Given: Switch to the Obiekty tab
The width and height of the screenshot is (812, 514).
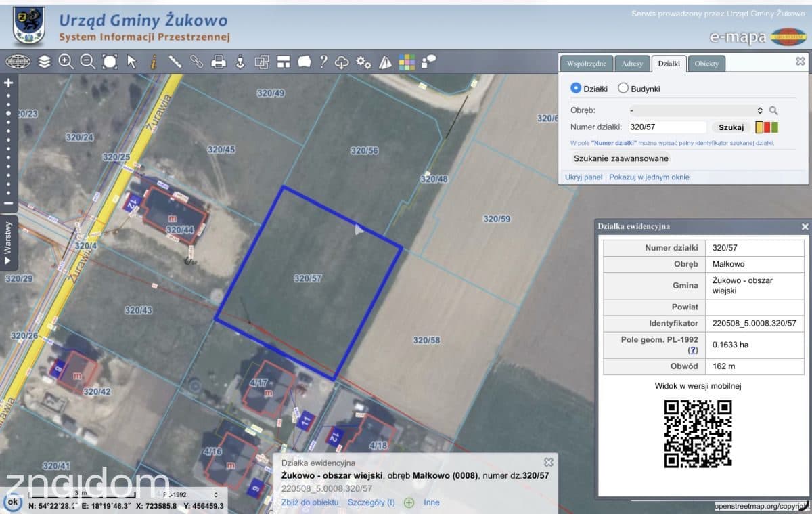Looking at the screenshot, I should [706, 63].
